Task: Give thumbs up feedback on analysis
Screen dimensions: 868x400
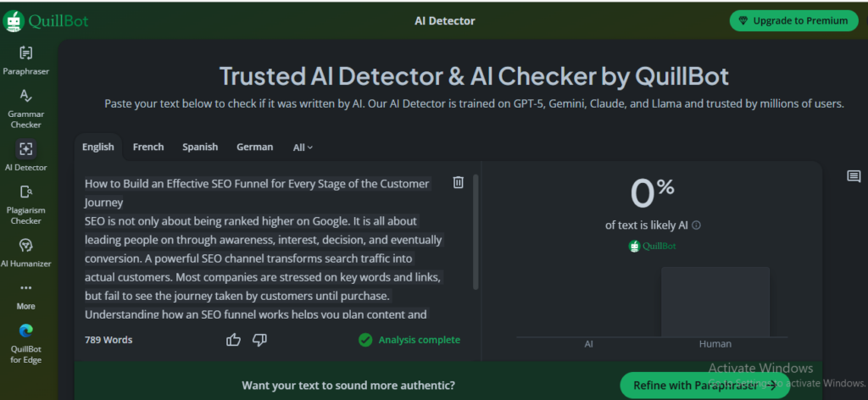Action: (x=234, y=340)
